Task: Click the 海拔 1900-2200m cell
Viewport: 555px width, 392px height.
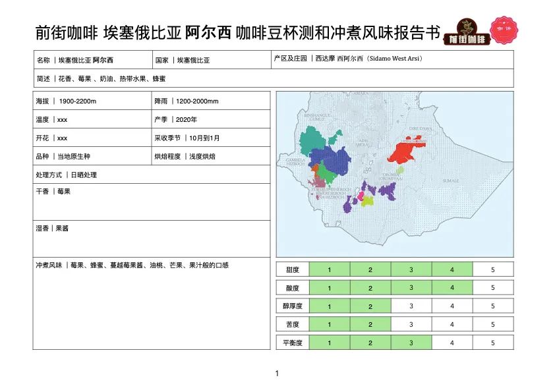Action: 92,101
